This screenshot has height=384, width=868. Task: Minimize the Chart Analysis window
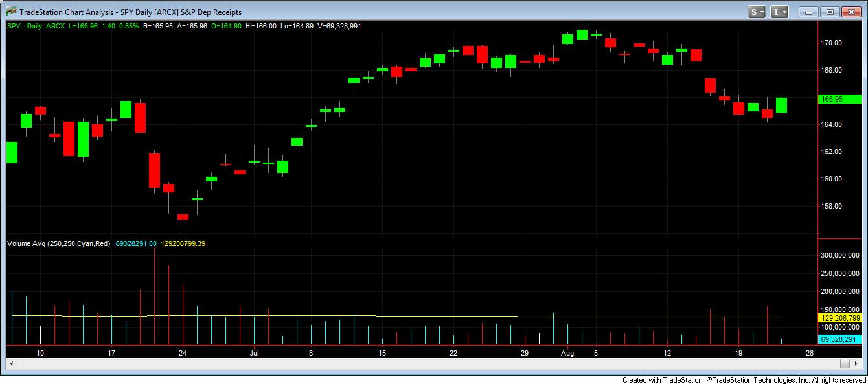808,12
